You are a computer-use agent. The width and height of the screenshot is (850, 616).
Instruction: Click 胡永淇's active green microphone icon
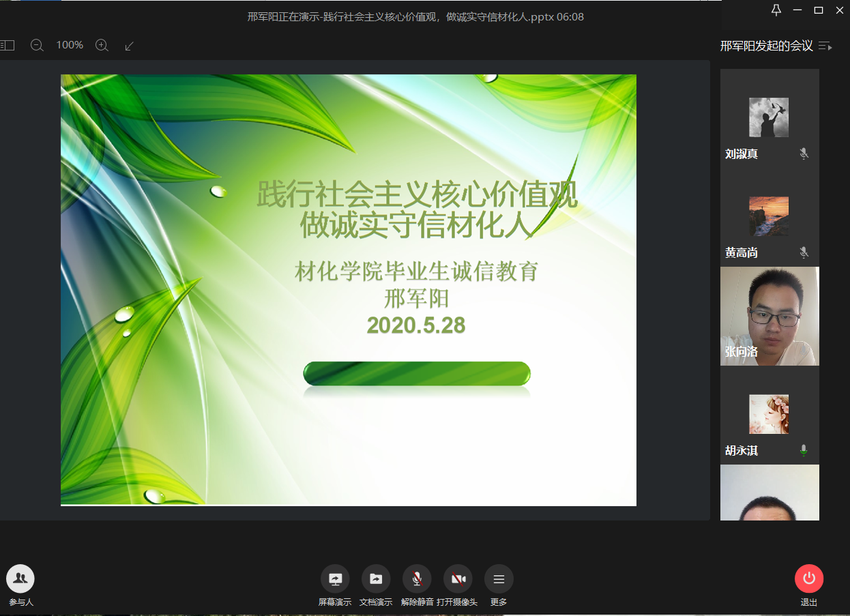click(804, 450)
